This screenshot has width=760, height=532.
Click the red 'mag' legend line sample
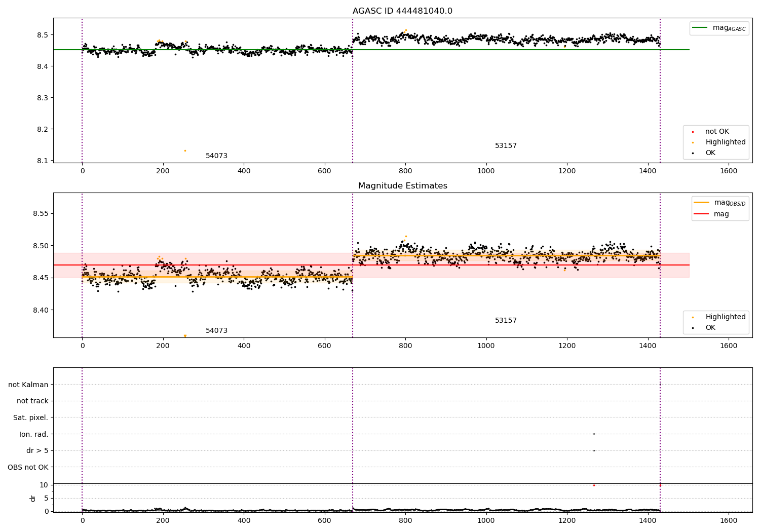click(701, 214)
